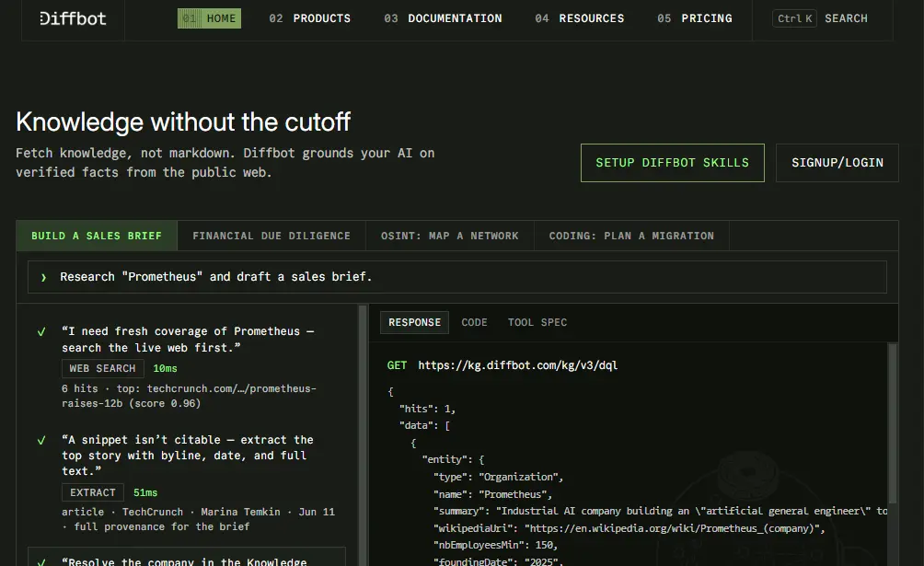Click the EXTRACT tool badge

tap(93, 492)
